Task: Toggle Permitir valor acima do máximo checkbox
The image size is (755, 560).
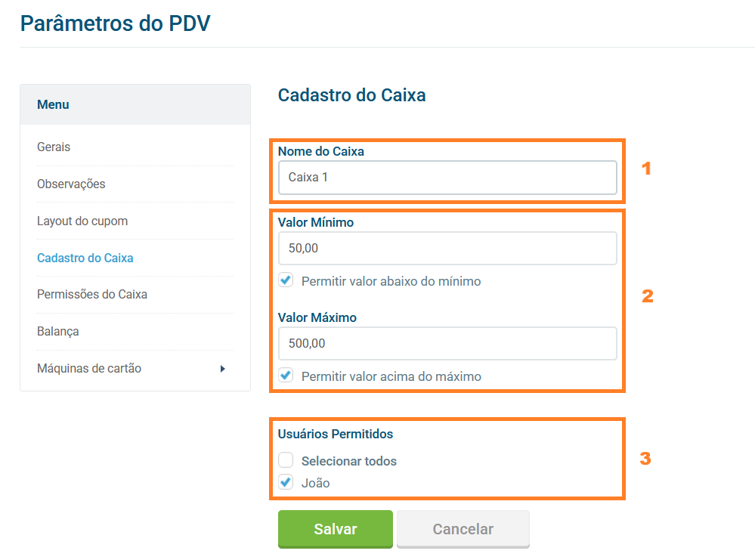Action: click(286, 375)
